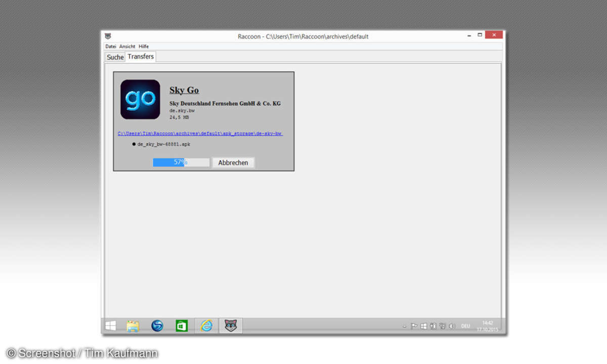Screen dimensions: 607x364
Task: Close the Raccoon window
Action: click(494, 35)
